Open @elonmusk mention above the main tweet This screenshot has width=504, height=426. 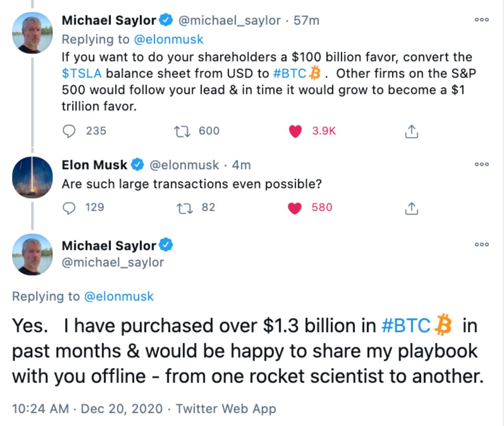pyautogui.click(x=119, y=296)
